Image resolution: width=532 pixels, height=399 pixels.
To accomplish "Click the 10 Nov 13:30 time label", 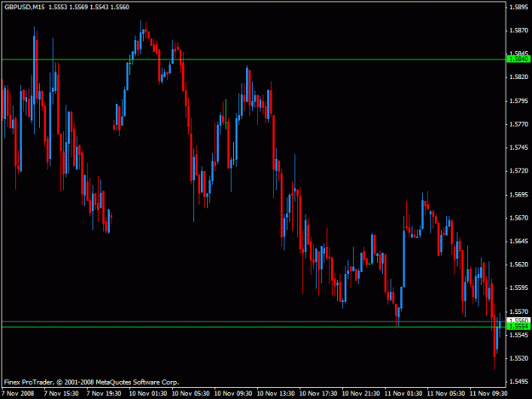I will (276, 393).
